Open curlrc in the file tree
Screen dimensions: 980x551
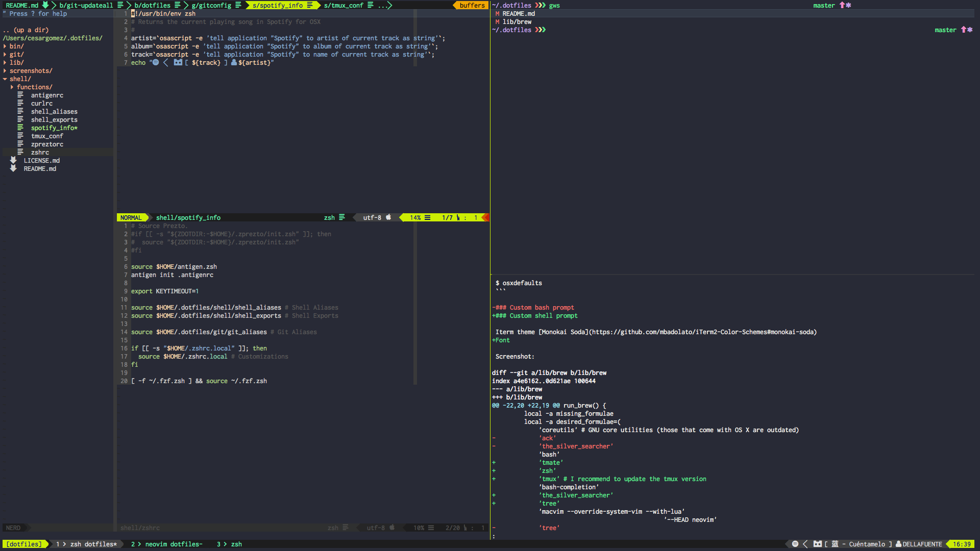coord(41,103)
